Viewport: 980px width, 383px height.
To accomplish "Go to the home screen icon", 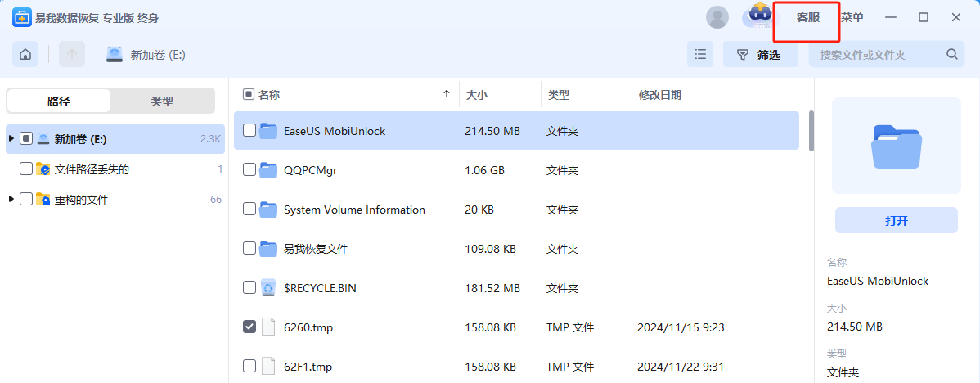I will click(x=25, y=54).
